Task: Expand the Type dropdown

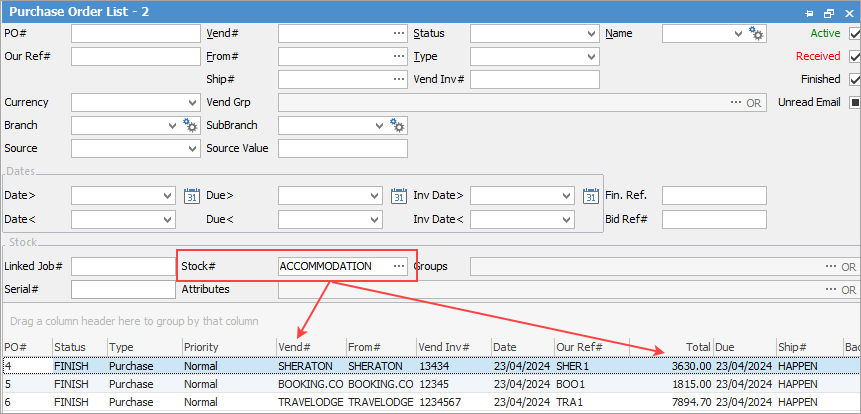Action: (x=591, y=57)
